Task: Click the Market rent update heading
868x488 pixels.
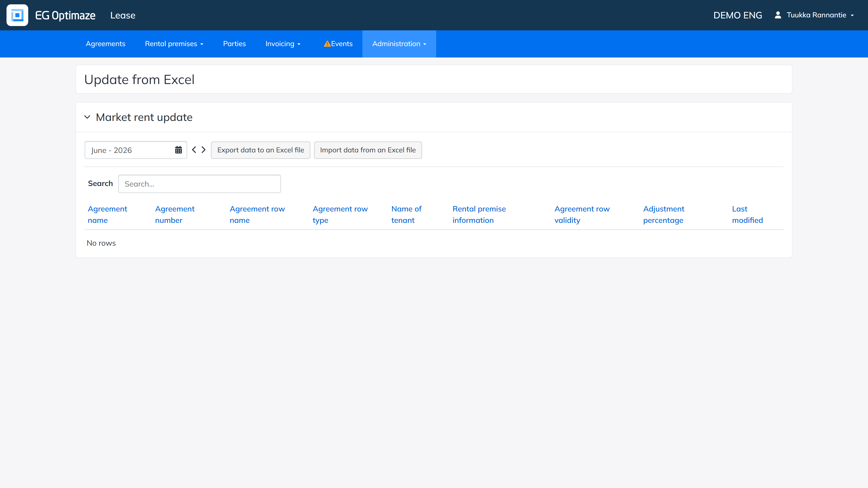Action: coord(144,117)
